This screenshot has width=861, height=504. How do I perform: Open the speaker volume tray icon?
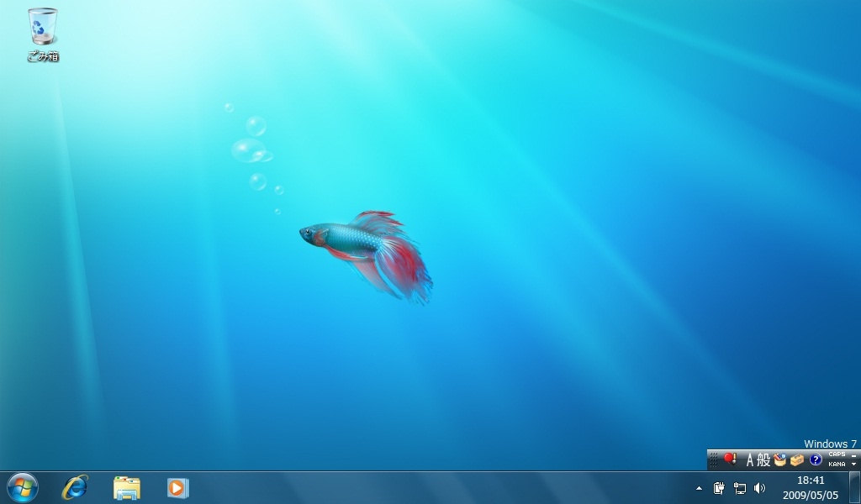760,487
